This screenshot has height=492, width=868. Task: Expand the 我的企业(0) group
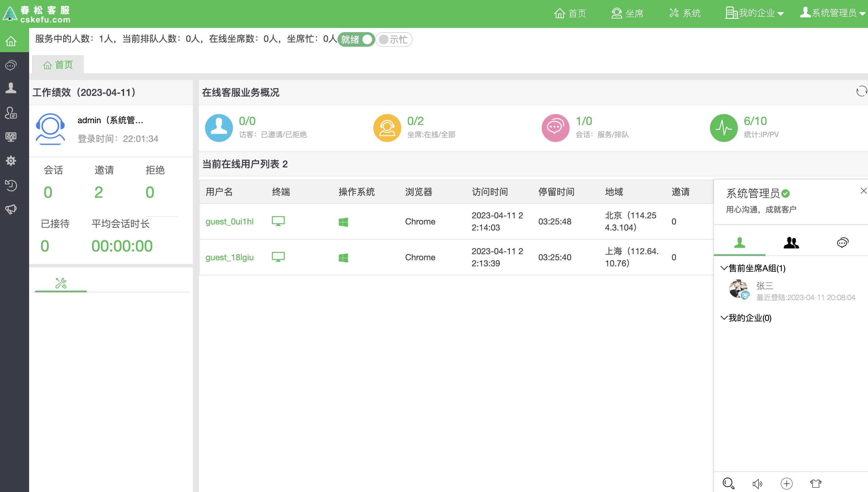(x=723, y=318)
